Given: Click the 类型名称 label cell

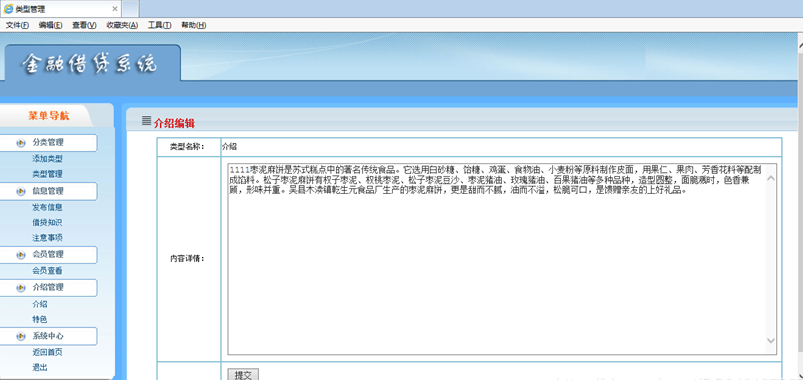Looking at the screenshot, I should tap(189, 147).
